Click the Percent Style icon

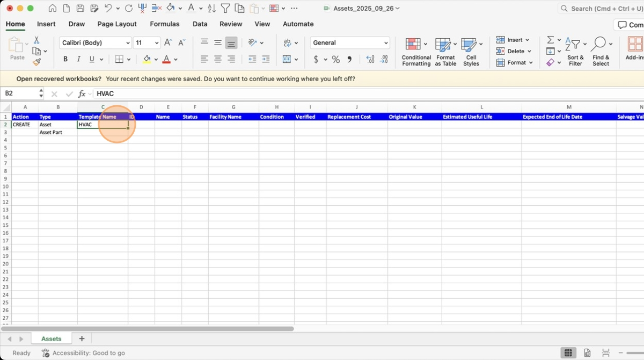coord(335,60)
